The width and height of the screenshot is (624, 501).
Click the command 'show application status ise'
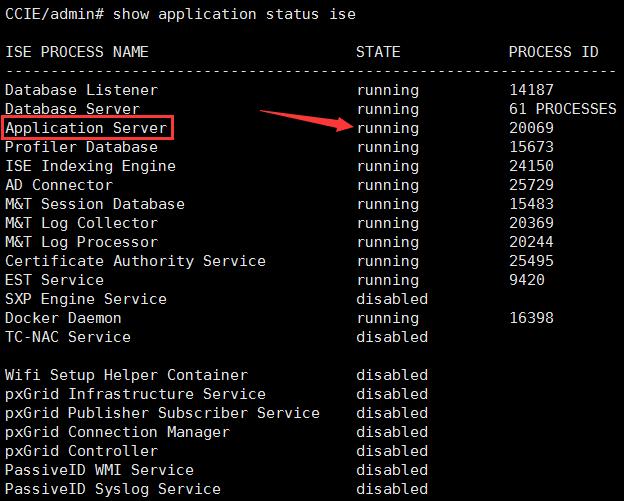(234, 14)
